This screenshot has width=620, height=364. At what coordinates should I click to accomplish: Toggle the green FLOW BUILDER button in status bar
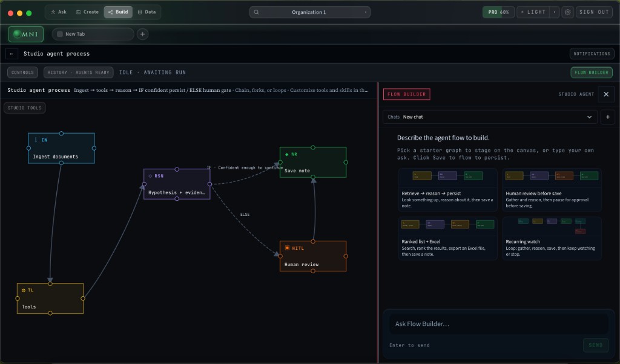(x=591, y=72)
